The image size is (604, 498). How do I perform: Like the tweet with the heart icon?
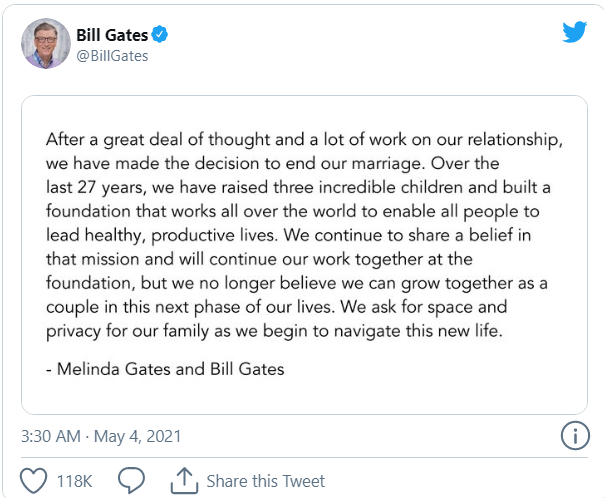pyautogui.click(x=34, y=481)
